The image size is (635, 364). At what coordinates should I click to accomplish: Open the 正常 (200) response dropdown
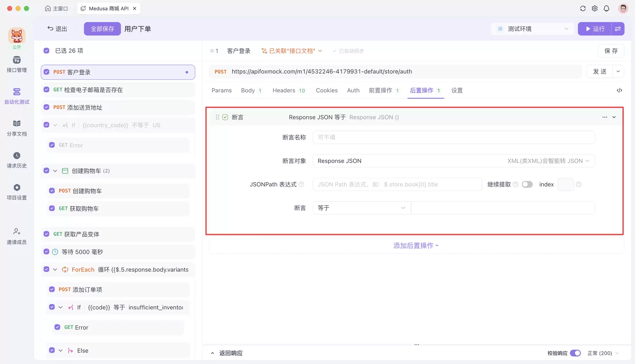click(603, 353)
